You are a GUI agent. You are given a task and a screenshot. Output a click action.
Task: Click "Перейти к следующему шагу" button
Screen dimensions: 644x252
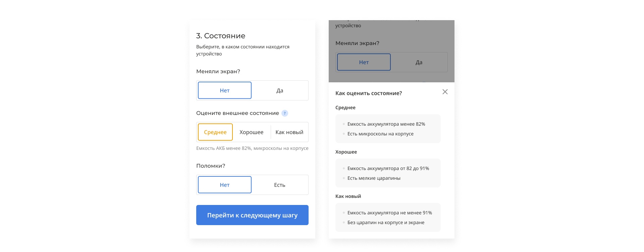pos(252,215)
